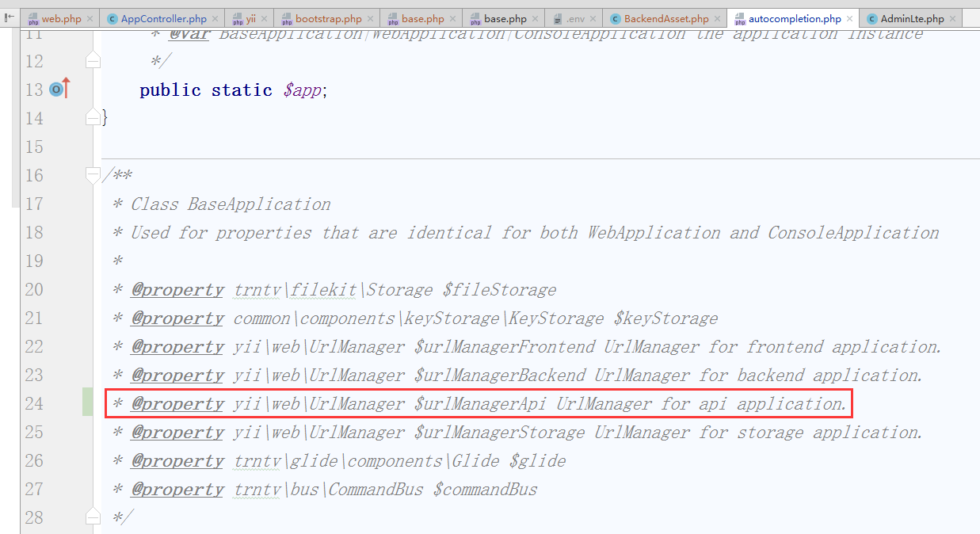Click the $fileStorage property name

point(498,289)
